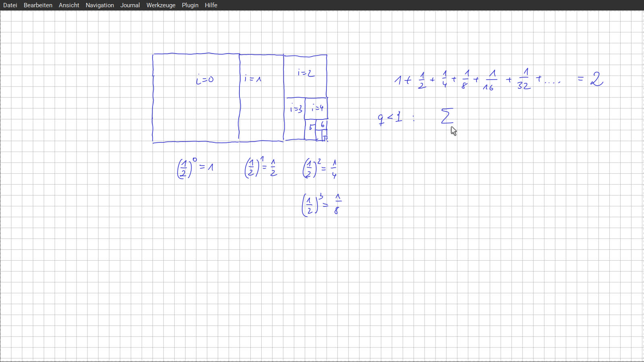
Task: Click the handwritten sigma symbol
Action: coord(447,115)
